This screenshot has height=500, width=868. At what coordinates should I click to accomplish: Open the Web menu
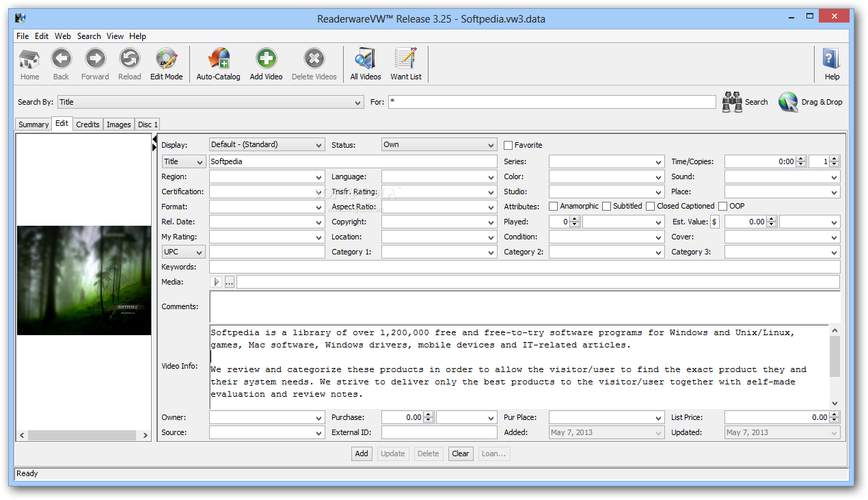pyautogui.click(x=63, y=36)
